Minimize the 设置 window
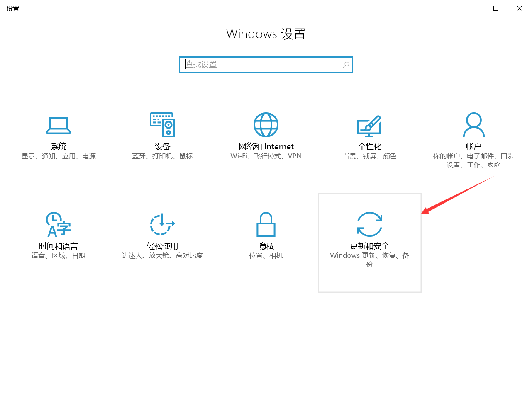The height and width of the screenshot is (415, 532). coord(472,8)
